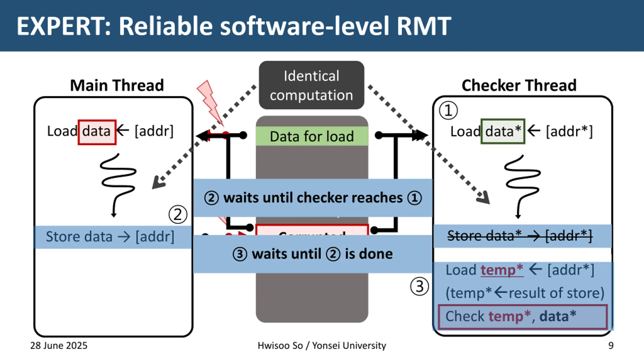The width and height of the screenshot is (644, 362).
Task: Select 'Store data → [addr]' in Main Thread
Action: tap(110, 237)
